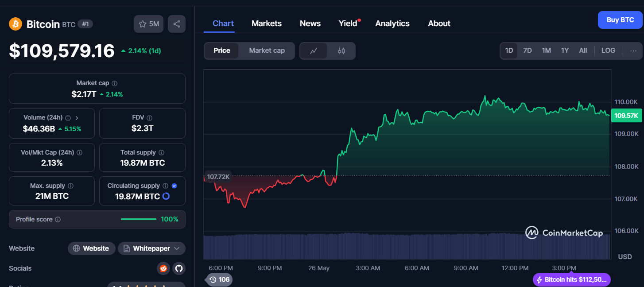The image size is (644, 287).
Task: Switch to the Analytics tab
Action: click(x=392, y=23)
